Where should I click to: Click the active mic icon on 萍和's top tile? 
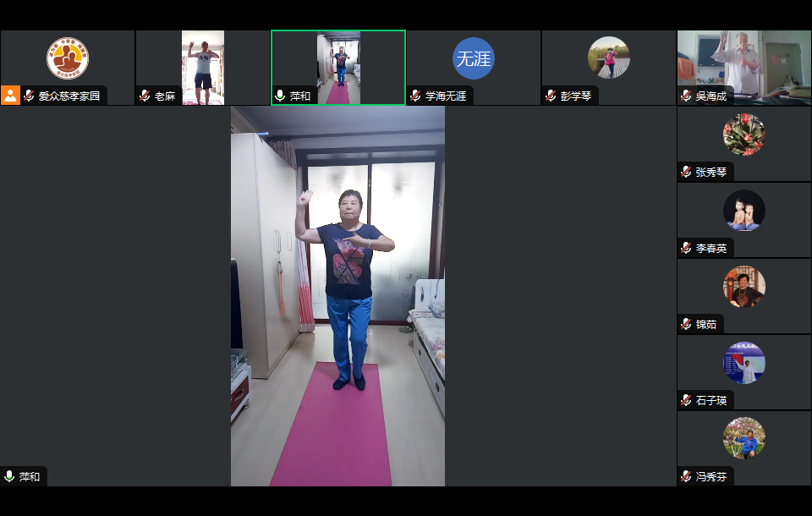pyautogui.click(x=280, y=96)
